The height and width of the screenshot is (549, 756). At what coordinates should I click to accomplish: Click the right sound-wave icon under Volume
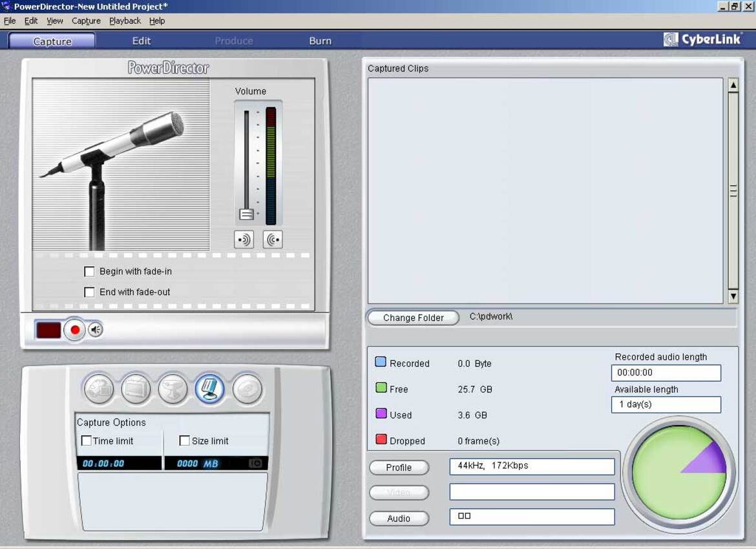coord(273,240)
